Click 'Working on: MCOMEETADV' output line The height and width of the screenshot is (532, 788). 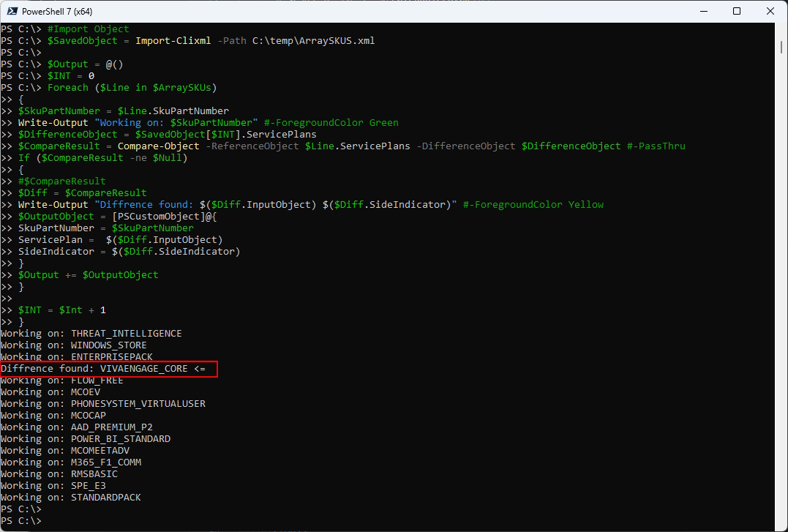(x=65, y=451)
